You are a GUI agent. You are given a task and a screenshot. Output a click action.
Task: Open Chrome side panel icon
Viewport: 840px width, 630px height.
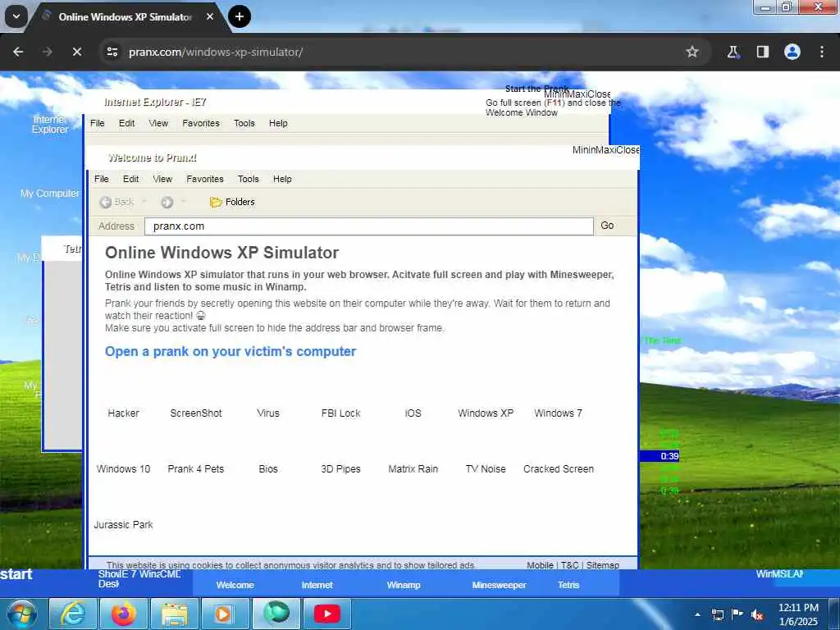click(x=762, y=52)
